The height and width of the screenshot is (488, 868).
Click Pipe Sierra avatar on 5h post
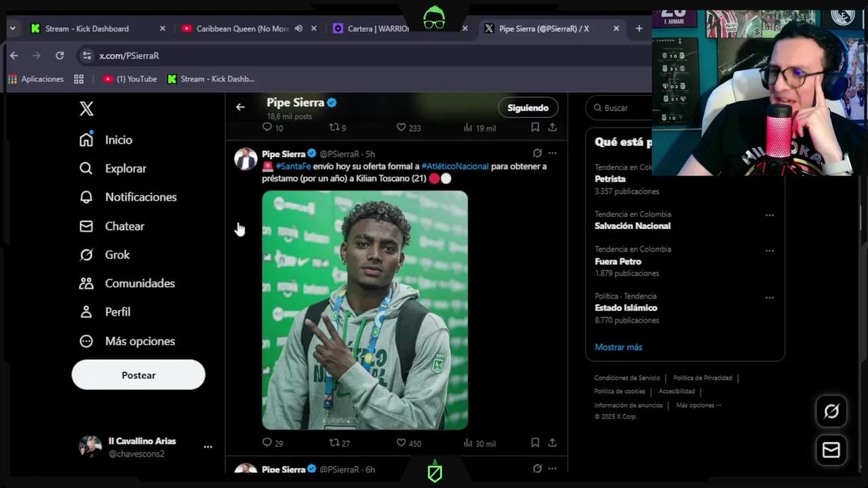click(245, 159)
